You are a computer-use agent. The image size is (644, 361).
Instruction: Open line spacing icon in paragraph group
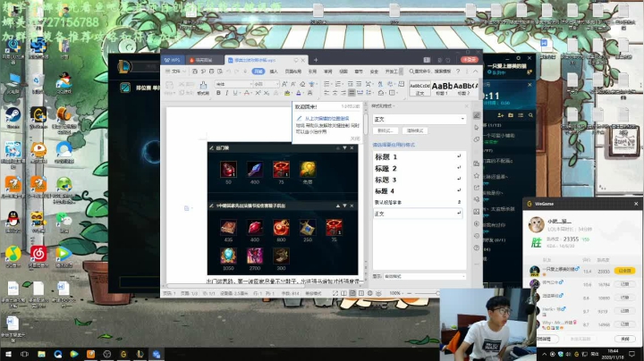[x=369, y=93]
